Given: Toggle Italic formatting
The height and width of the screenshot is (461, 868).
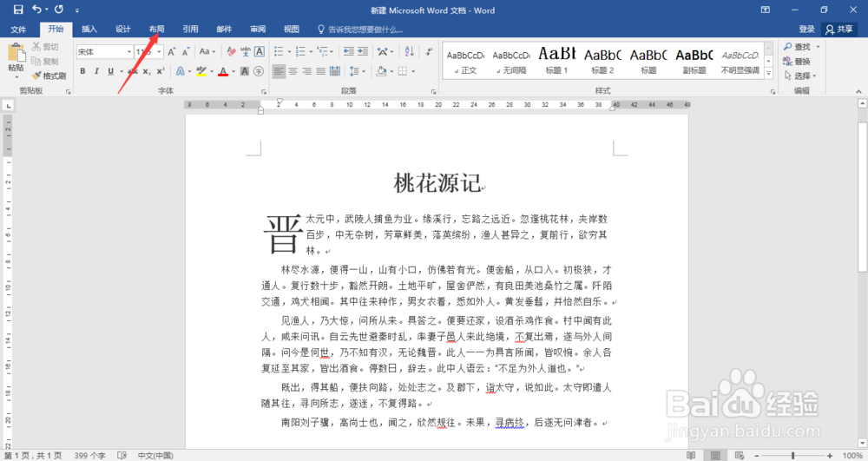Looking at the screenshot, I should [x=96, y=71].
